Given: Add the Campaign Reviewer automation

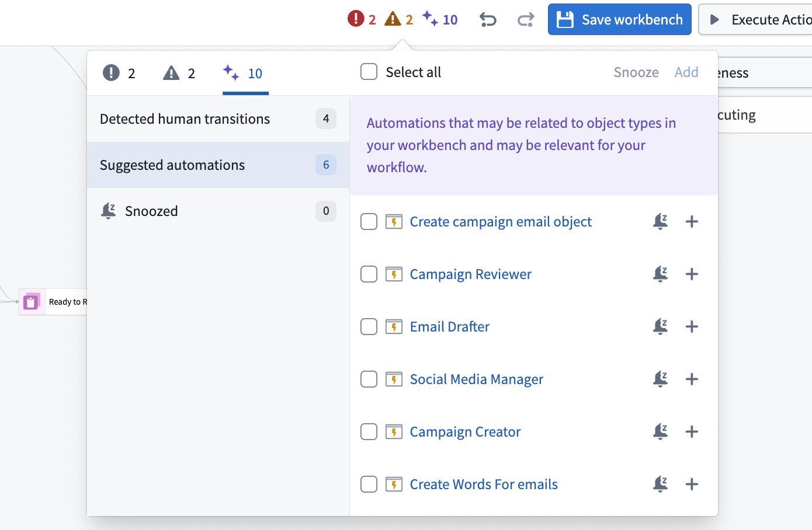Looking at the screenshot, I should pos(692,274).
